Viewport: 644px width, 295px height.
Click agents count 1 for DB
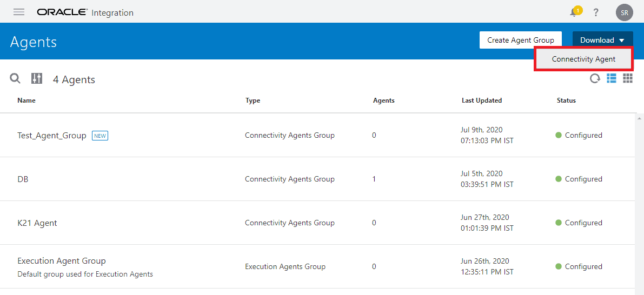[x=374, y=179]
